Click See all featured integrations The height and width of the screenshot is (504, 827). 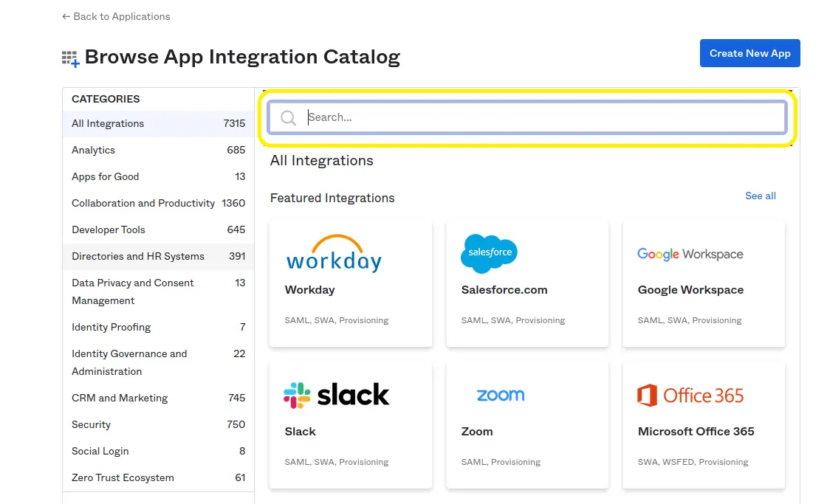[x=760, y=196]
